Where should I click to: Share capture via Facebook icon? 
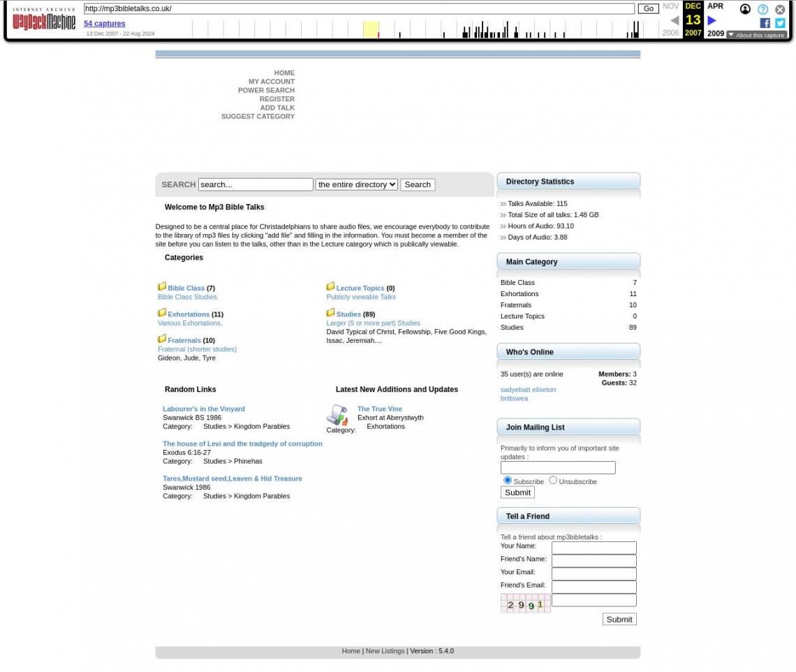coord(765,23)
